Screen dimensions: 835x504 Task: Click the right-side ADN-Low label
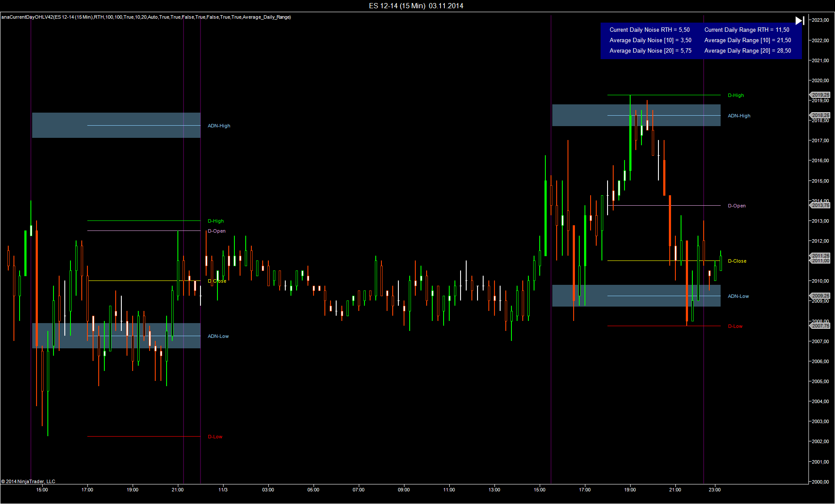coord(738,296)
